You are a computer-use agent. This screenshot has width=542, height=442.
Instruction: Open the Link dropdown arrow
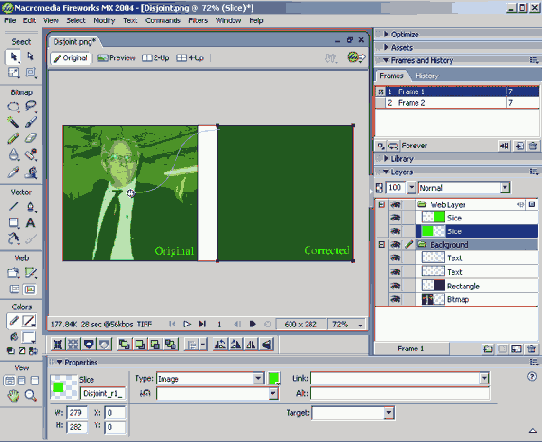[484, 378]
